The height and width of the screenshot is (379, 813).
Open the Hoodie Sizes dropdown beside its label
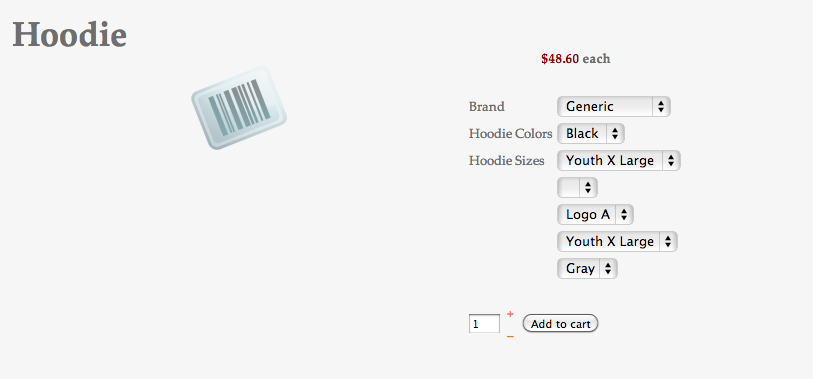(x=619, y=161)
